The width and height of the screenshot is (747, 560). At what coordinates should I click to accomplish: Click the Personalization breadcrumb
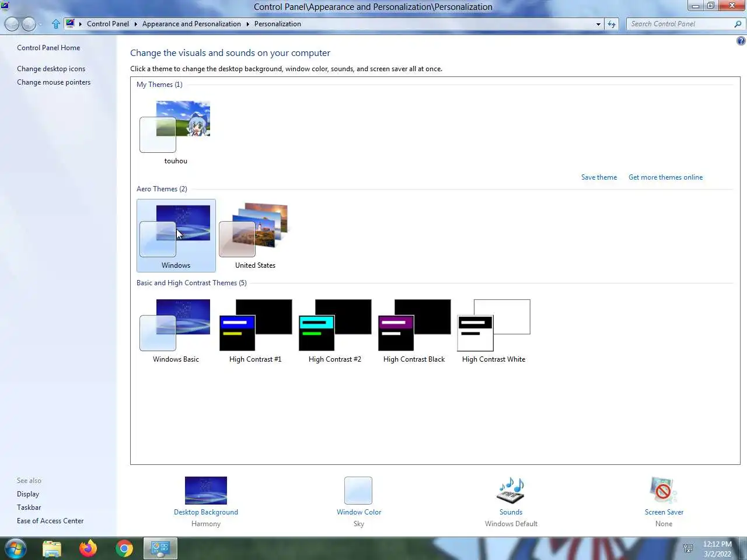pyautogui.click(x=278, y=24)
